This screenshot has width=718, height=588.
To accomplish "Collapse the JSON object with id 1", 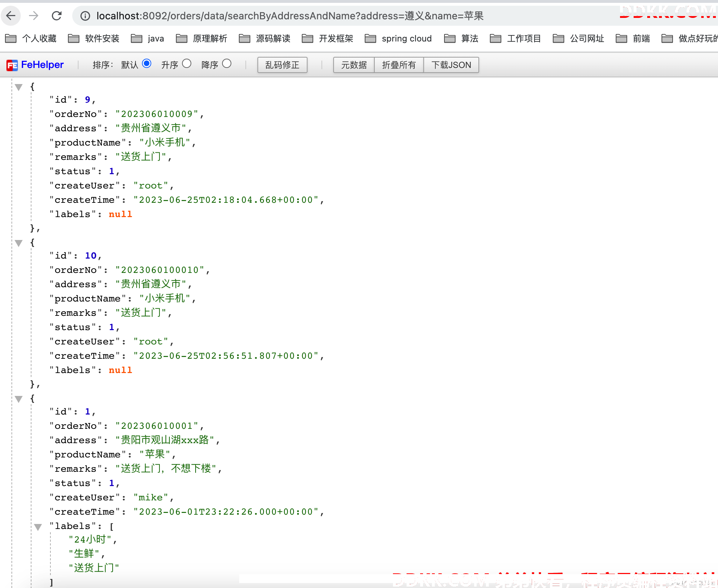I will click(x=19, y=399).
